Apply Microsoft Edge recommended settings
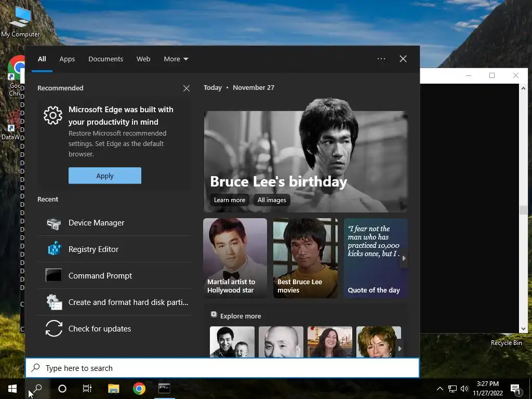Image resolution: width=532 pixels, height=399 pixels. coord(105,176)
